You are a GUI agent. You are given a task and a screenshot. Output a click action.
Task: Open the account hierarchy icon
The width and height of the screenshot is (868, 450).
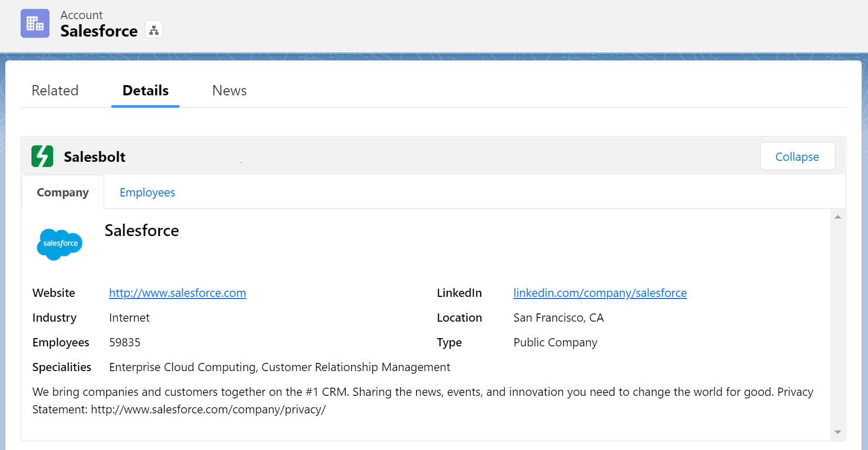[154, 30]
